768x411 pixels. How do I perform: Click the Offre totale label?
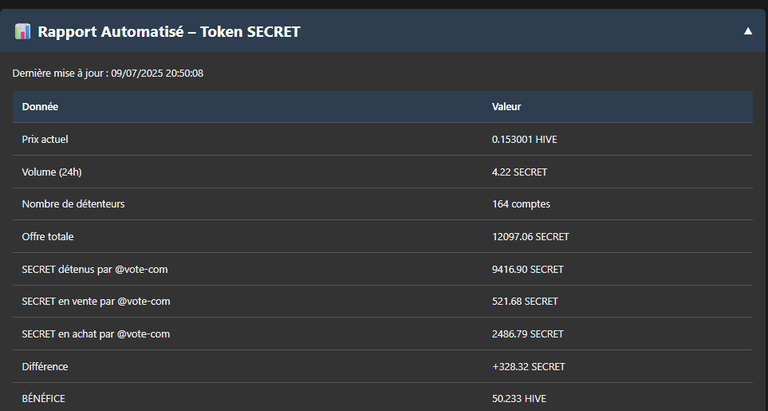pyautogui.click(x=48, y=237)
